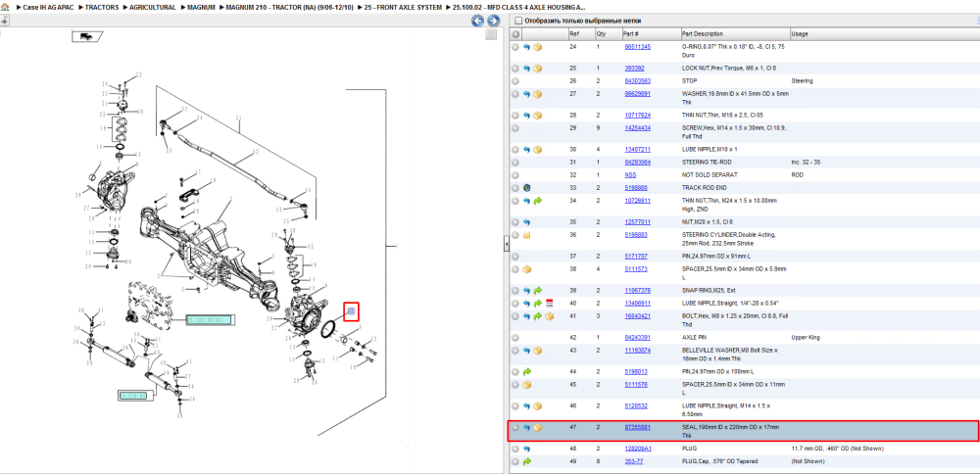
Task: Toggle selection circle for row 26 STOP
Action: (x=515, y=81)
